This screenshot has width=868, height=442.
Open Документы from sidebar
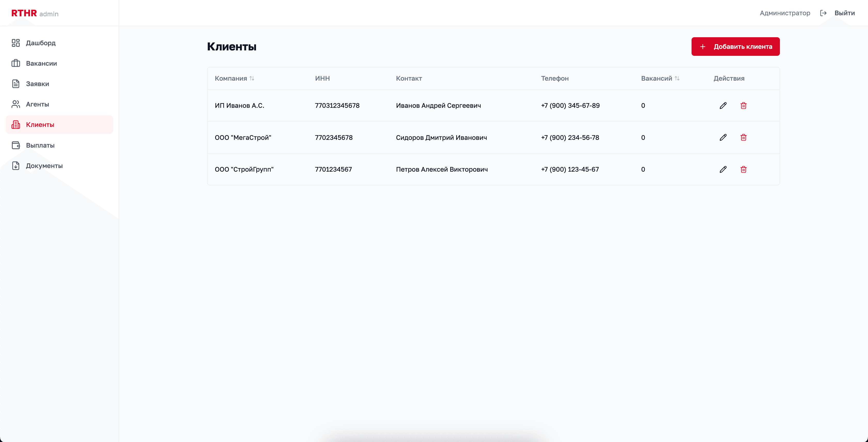click(x=44, y=165)
